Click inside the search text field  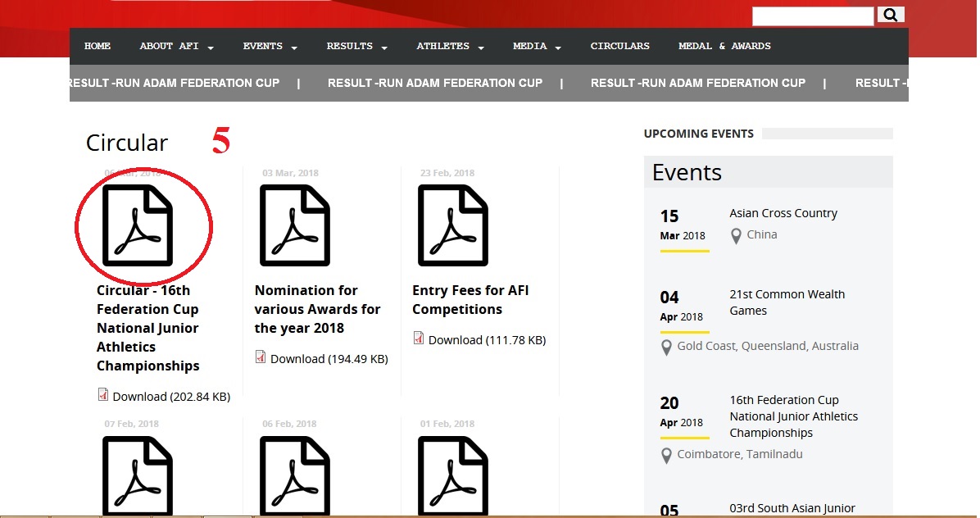point(812,16)
